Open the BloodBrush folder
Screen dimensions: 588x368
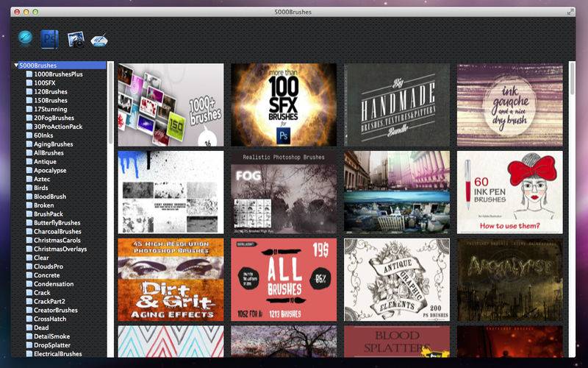[x=46, y=197]
